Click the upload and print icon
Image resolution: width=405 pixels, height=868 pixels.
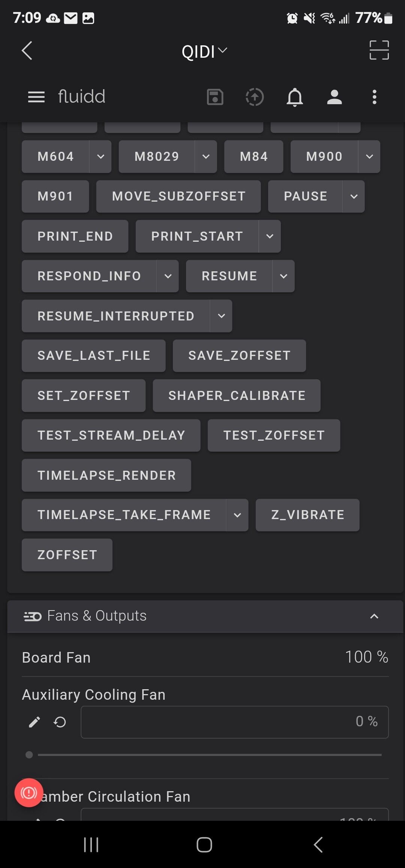tap(255, 97)
